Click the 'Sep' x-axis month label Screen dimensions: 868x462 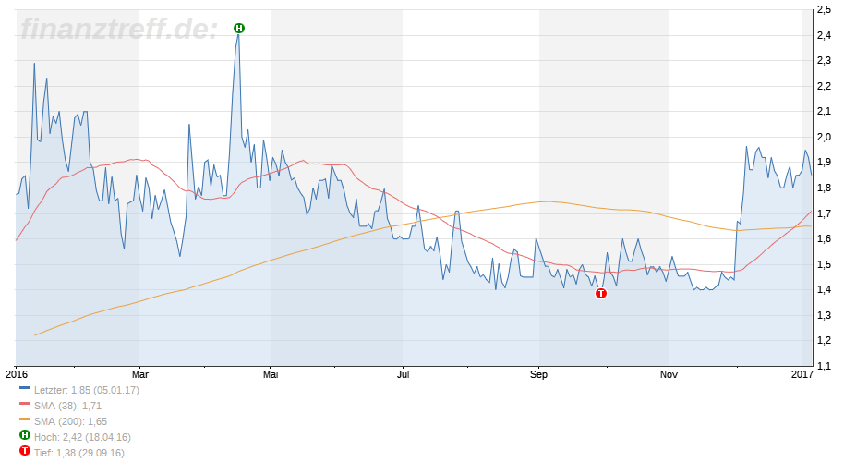pyautogui.click(x=539, y=374)
